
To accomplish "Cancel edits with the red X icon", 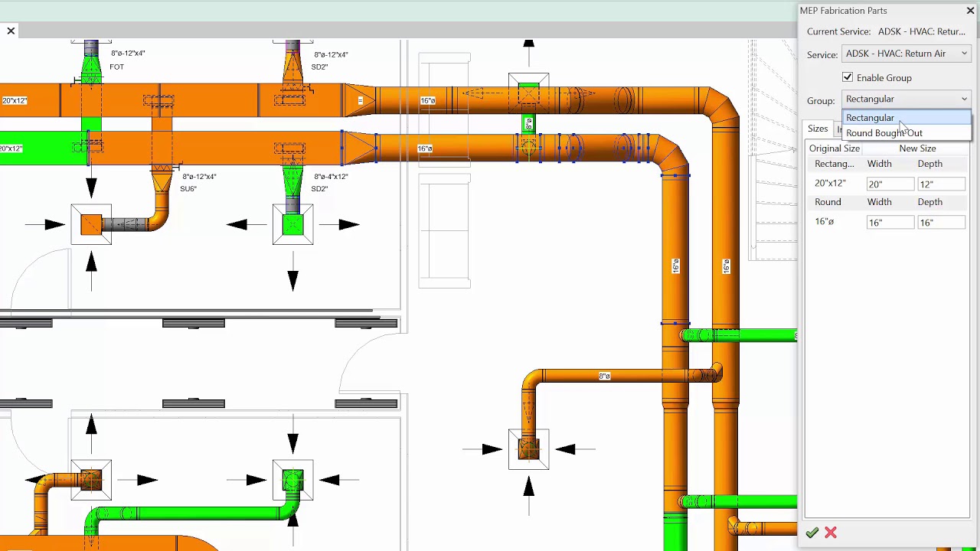I will click(x=830, y=533).
